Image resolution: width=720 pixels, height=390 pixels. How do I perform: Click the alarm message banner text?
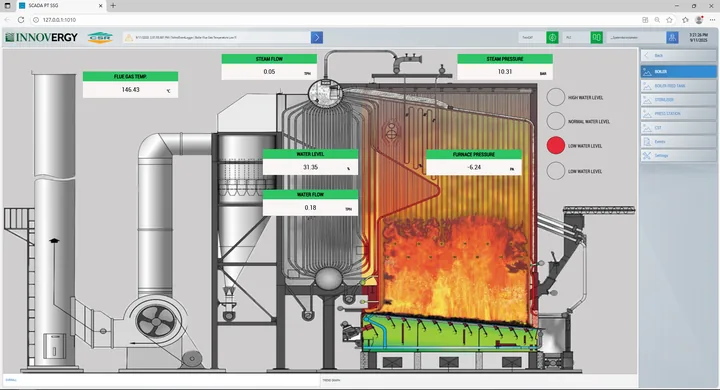pos(186,38)
